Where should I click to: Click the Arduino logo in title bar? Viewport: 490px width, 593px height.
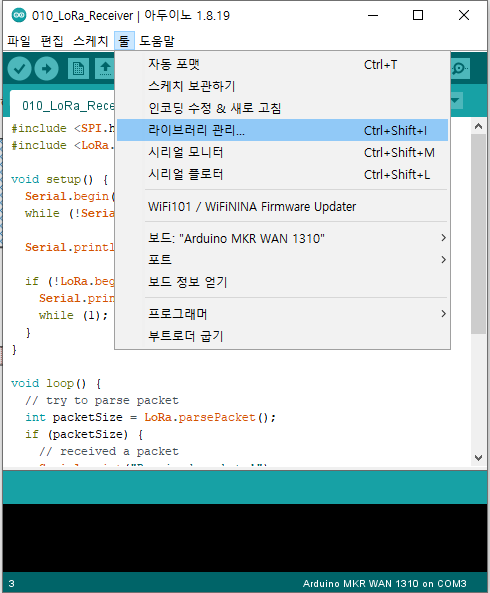(x=19, y=15)
